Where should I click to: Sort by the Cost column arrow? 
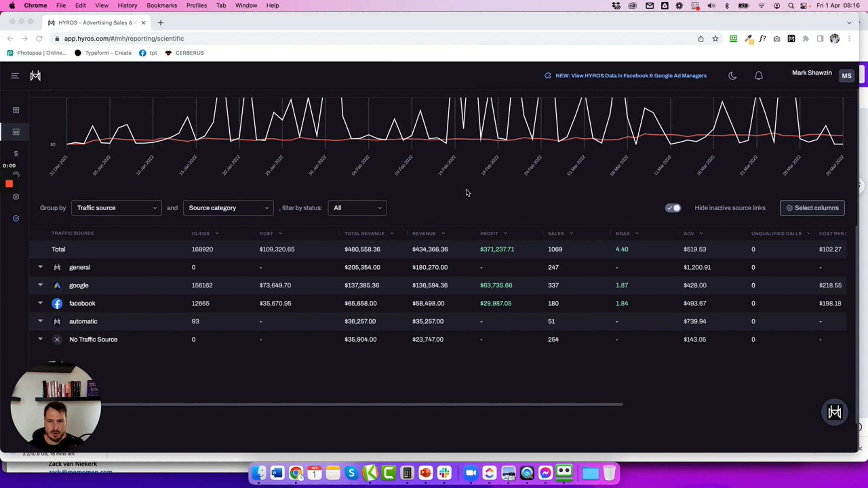click(281, 234)
